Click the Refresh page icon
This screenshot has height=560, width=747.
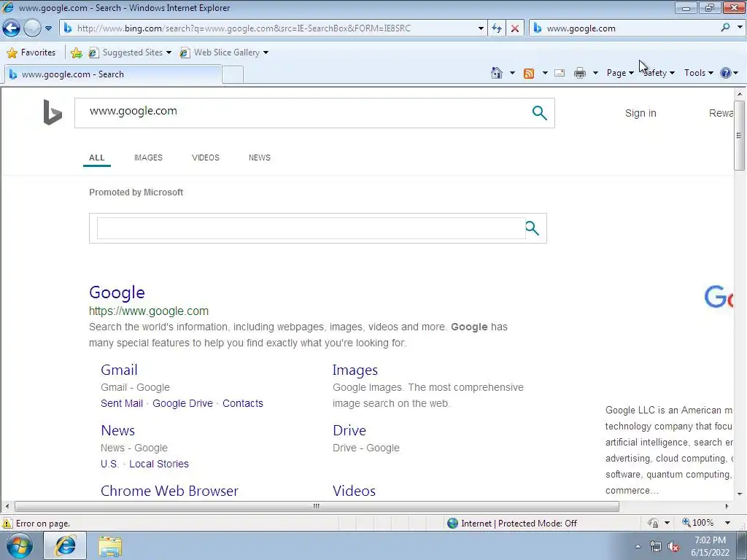[x=497, y=28]
